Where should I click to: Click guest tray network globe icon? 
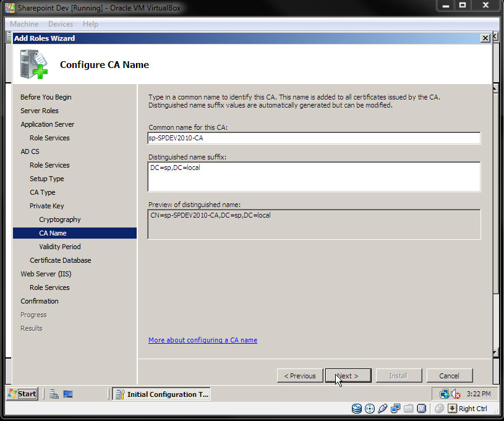pos(444,394)
